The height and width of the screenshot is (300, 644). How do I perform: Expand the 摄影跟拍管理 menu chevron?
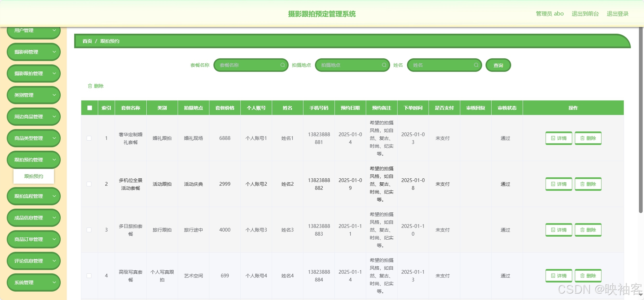(54, 73)
